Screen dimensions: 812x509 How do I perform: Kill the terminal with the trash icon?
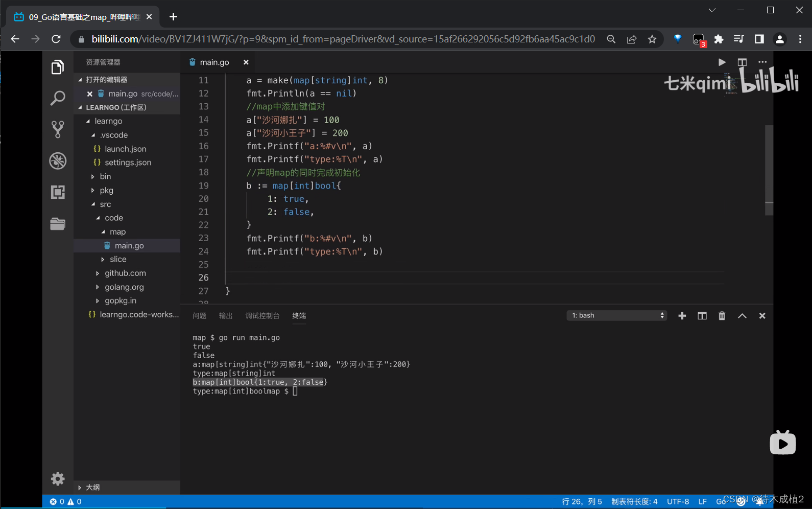tap(722, 316)
